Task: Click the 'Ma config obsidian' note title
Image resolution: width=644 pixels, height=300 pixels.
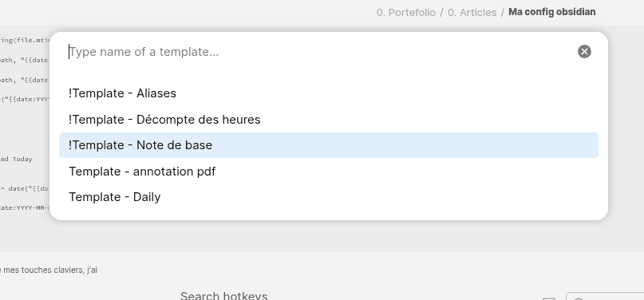Action: coord(552,12)
